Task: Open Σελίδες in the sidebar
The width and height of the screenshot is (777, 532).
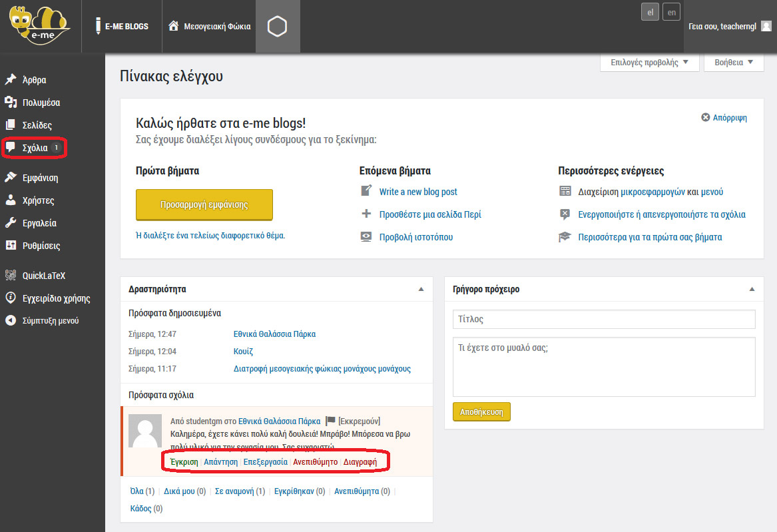Action: (37, 125)
